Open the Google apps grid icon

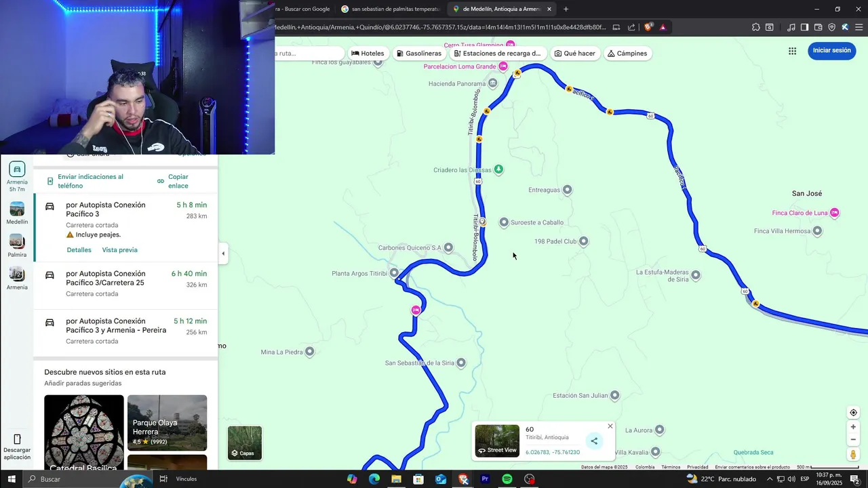click(792, 51)
